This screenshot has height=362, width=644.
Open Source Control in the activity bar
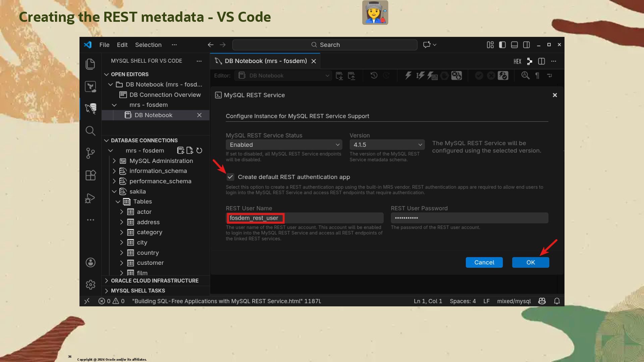point(90,153)
